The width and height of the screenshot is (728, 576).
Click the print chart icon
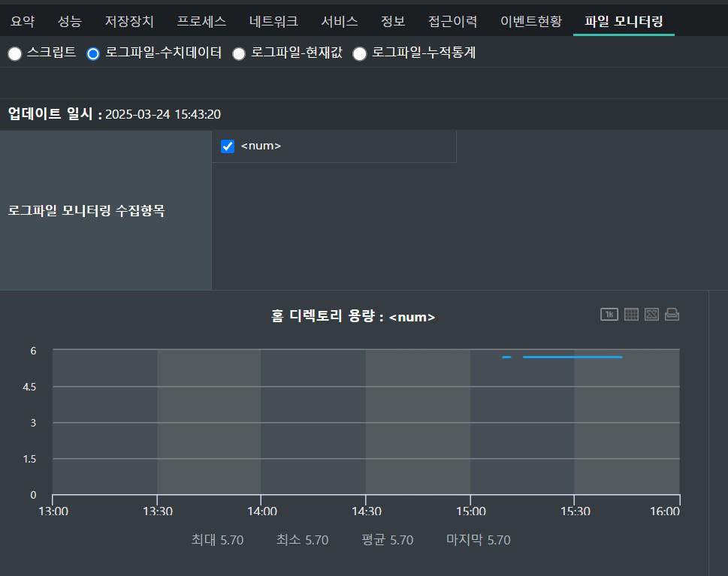(x=672, y=315)
